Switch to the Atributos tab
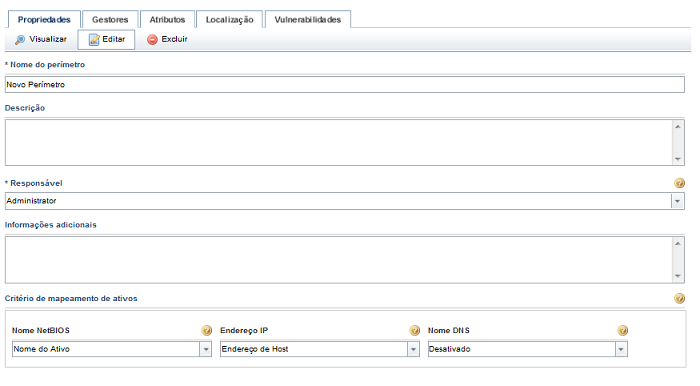Screen dimensions: 700x386 (167, 20)
